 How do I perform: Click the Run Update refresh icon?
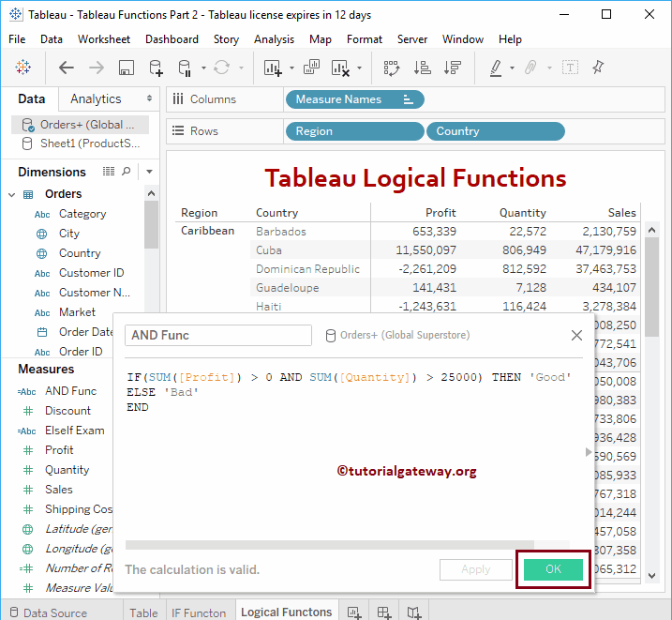pyautogui.click(x=221, y=68)
